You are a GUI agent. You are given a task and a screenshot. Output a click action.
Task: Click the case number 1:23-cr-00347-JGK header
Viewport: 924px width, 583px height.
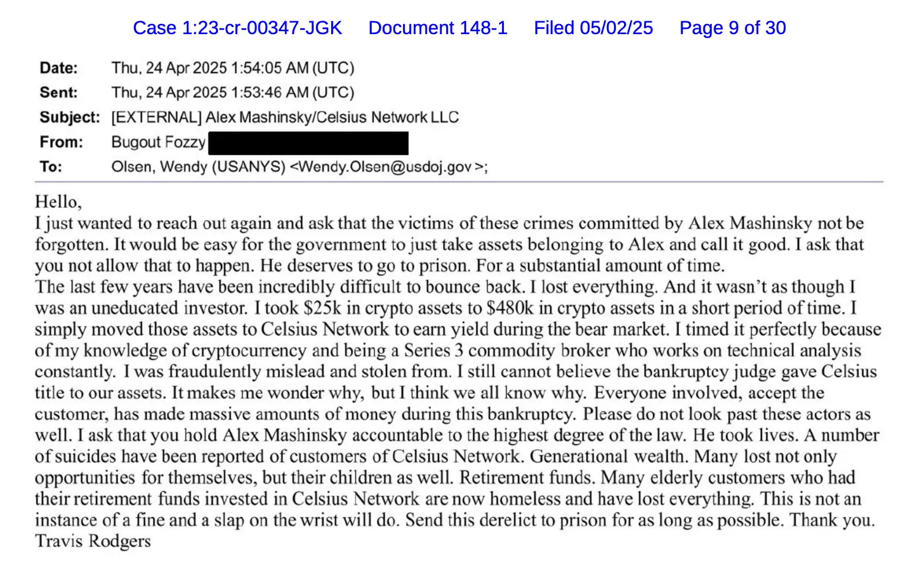pos(237,28)
